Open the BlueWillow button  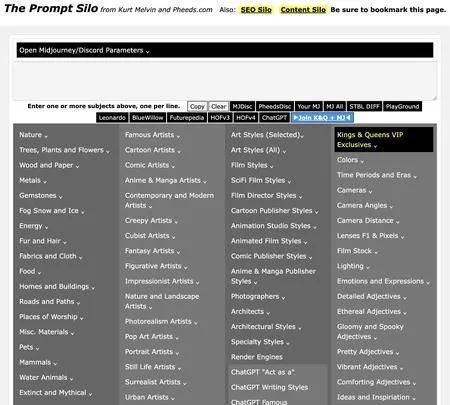click(148, 118)
